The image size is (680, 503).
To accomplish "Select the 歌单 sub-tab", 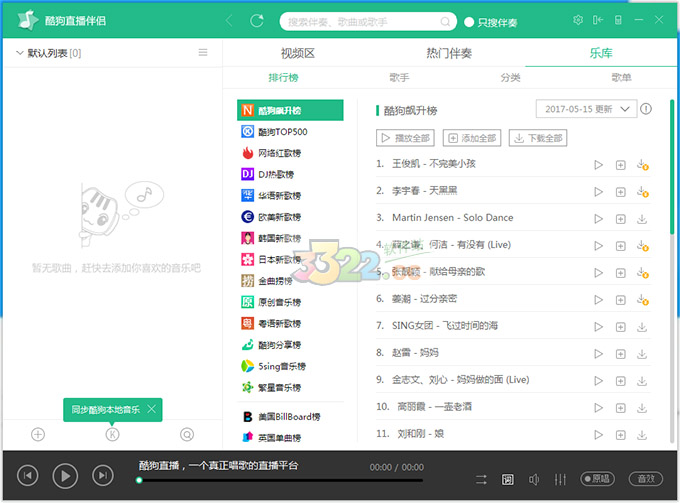I will pos(621,78).
